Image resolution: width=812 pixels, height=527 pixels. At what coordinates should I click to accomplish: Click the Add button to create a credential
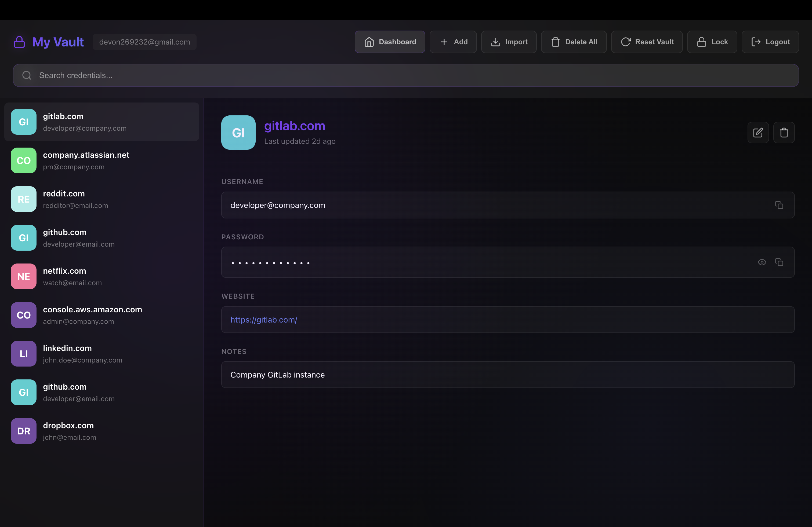pyautogui.click(x=453, y=42)
